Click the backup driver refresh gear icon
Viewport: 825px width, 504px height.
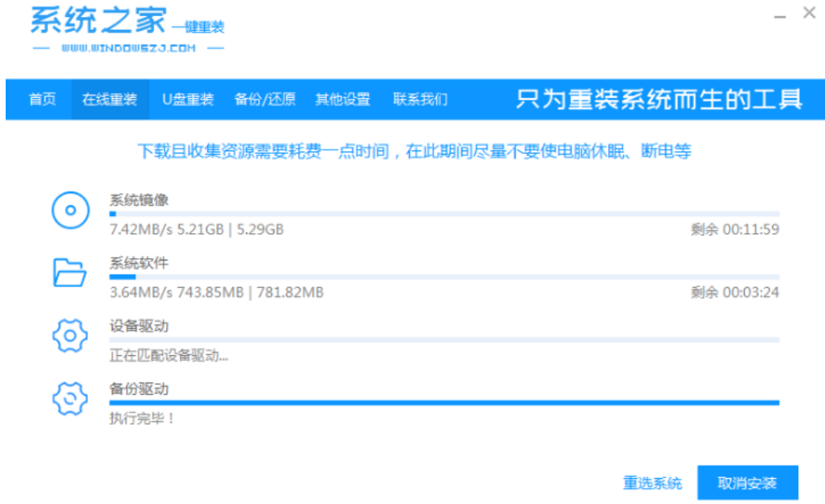pos(70,399)
